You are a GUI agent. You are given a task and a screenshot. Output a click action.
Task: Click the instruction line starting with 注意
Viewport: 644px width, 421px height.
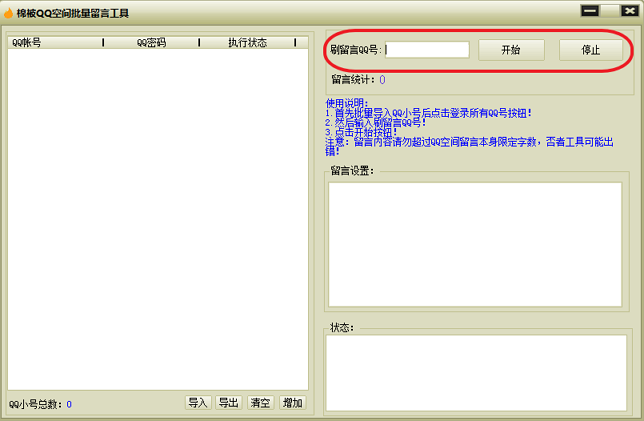coord(469,147)
